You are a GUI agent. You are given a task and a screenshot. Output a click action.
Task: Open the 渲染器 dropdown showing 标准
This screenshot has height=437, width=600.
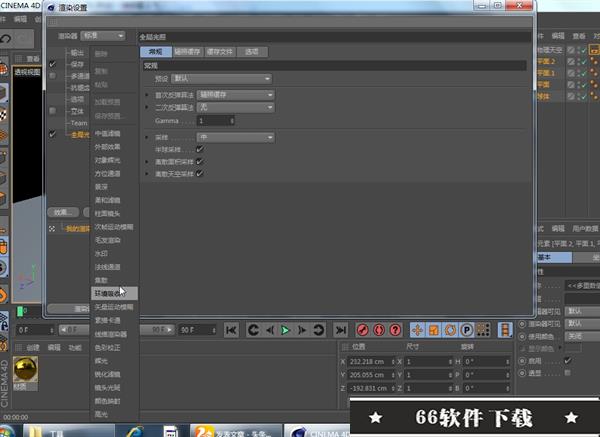103,36
